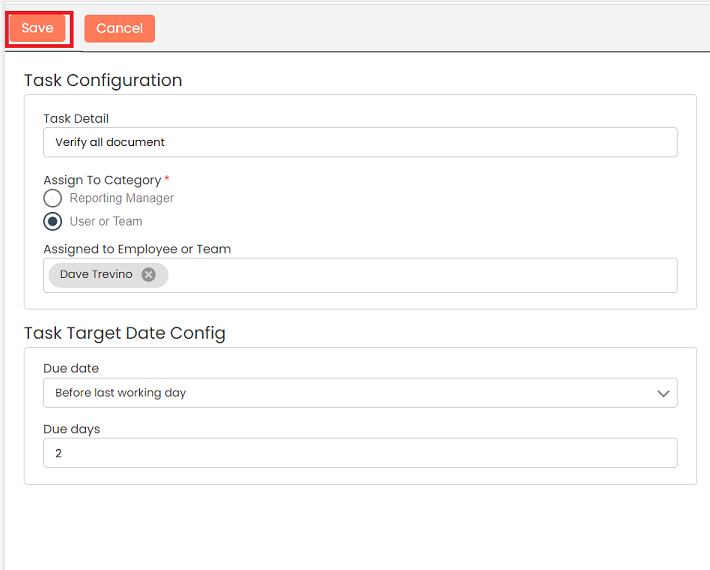Click the User or Team option label text
710x570 pixels.
106,222
